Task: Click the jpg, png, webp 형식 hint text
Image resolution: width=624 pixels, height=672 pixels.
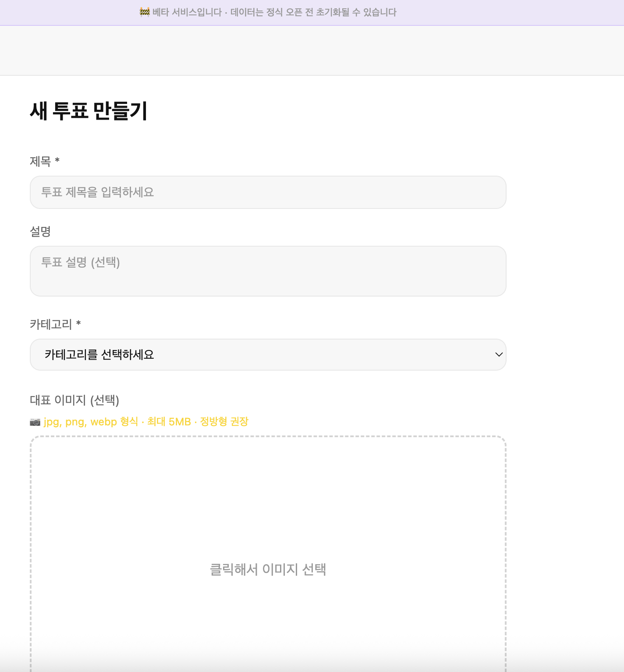Action: click(146, 422)
